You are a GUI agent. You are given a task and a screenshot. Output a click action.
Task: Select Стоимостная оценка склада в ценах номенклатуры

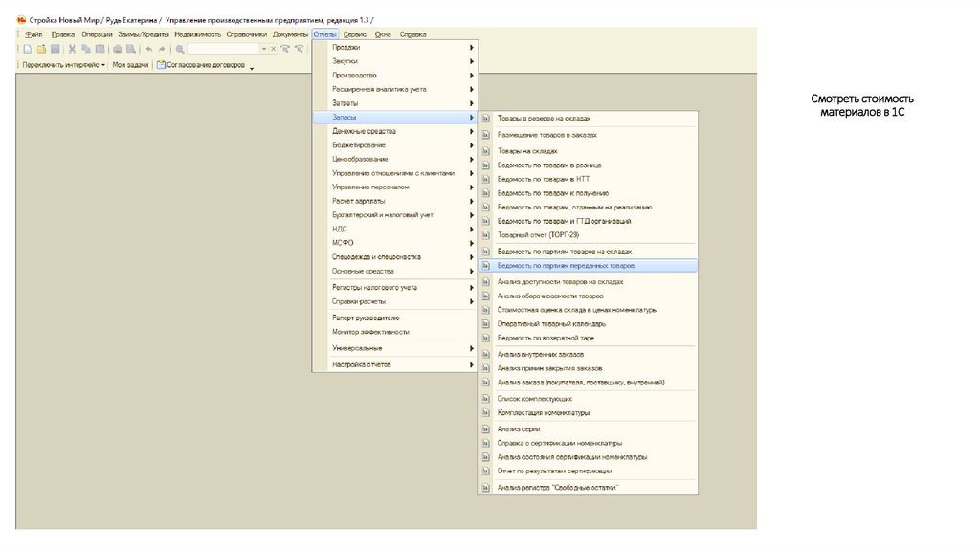pyautogui.click(x=576, y=310)
